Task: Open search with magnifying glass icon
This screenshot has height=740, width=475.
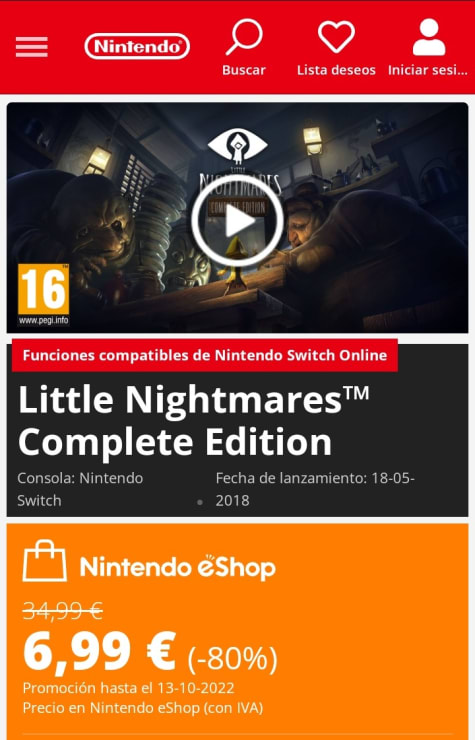Action: [244, 36]
